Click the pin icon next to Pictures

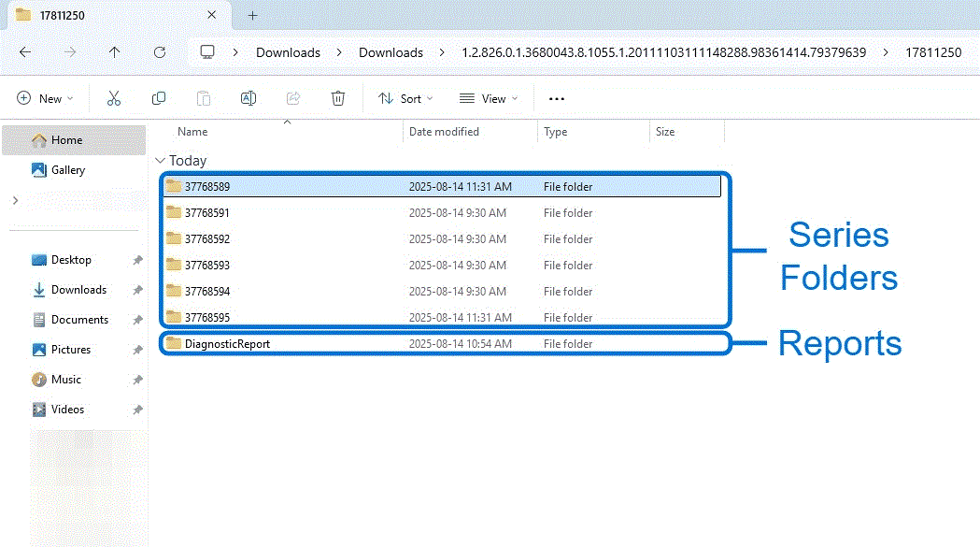137,350
